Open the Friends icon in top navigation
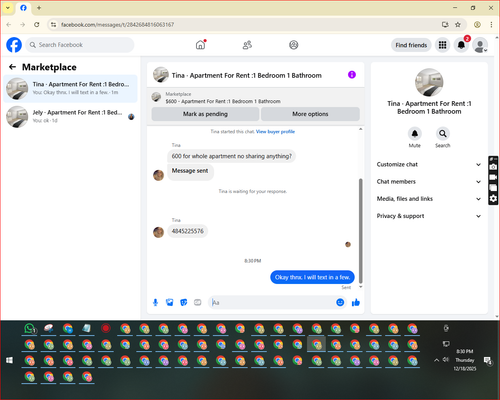The image size is (500, 400). (247, 45)
